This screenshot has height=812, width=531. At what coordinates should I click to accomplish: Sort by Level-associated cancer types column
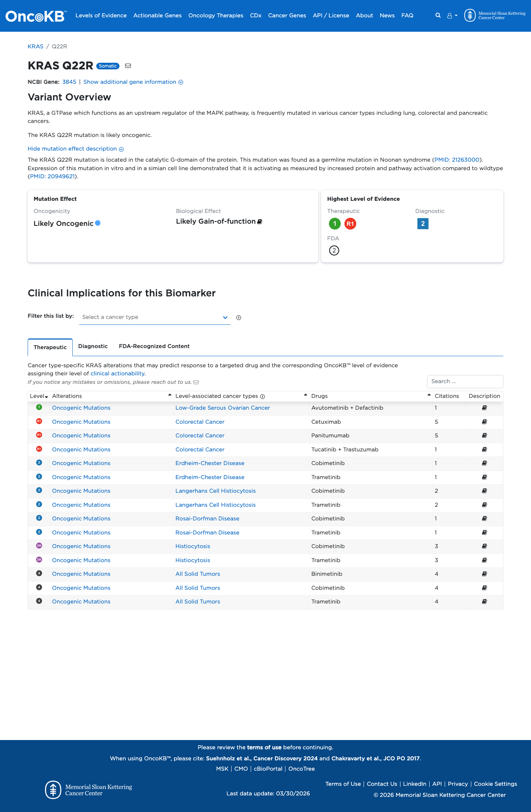tap(242, 396)
